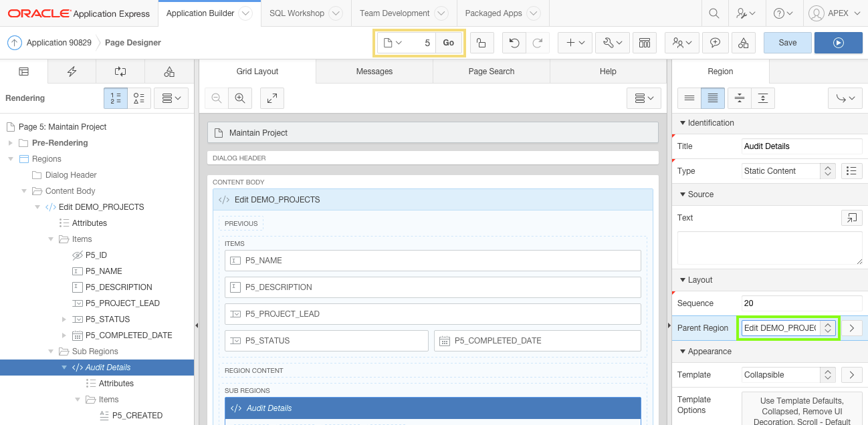Toggle Show All properties view

click(x=713, y=98)
